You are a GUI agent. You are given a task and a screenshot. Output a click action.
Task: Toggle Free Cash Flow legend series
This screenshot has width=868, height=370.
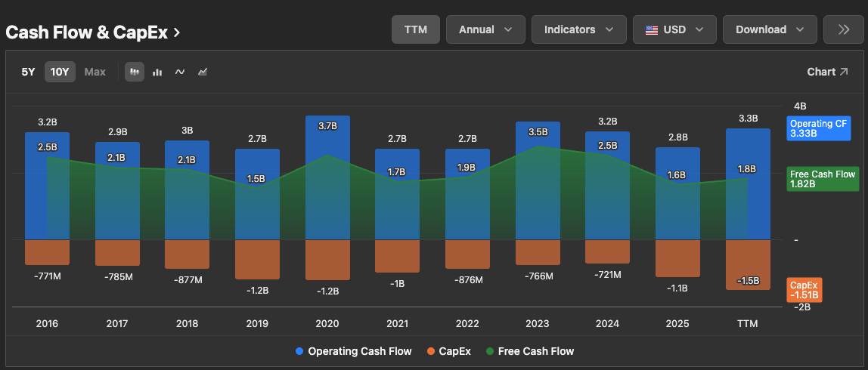(x=530, y=351)
